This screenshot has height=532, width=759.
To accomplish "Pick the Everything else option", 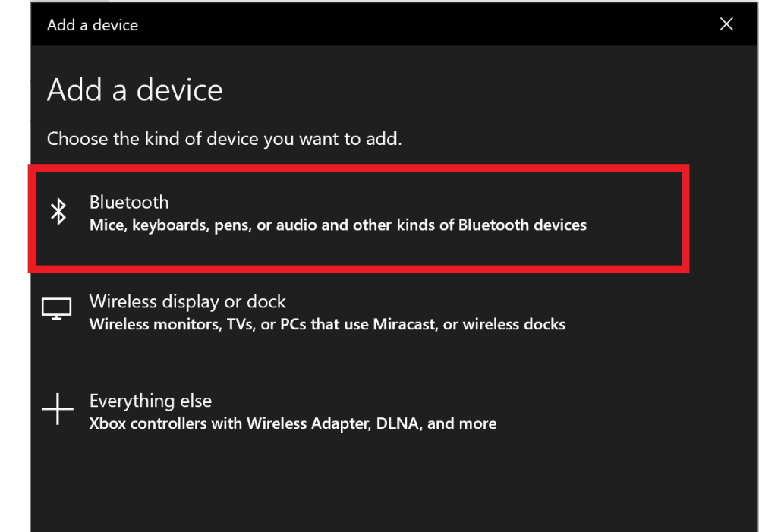I will point(150,401).
